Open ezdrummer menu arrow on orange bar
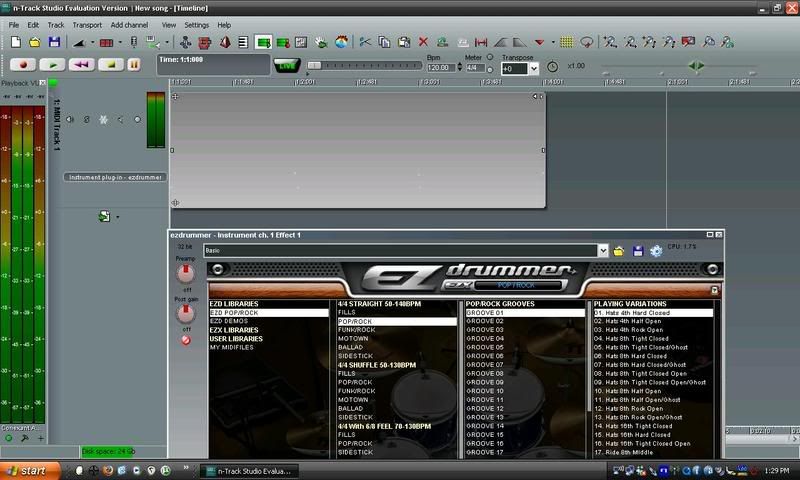The width and height of the screenshot is (800, 480). tap(715, 290)
